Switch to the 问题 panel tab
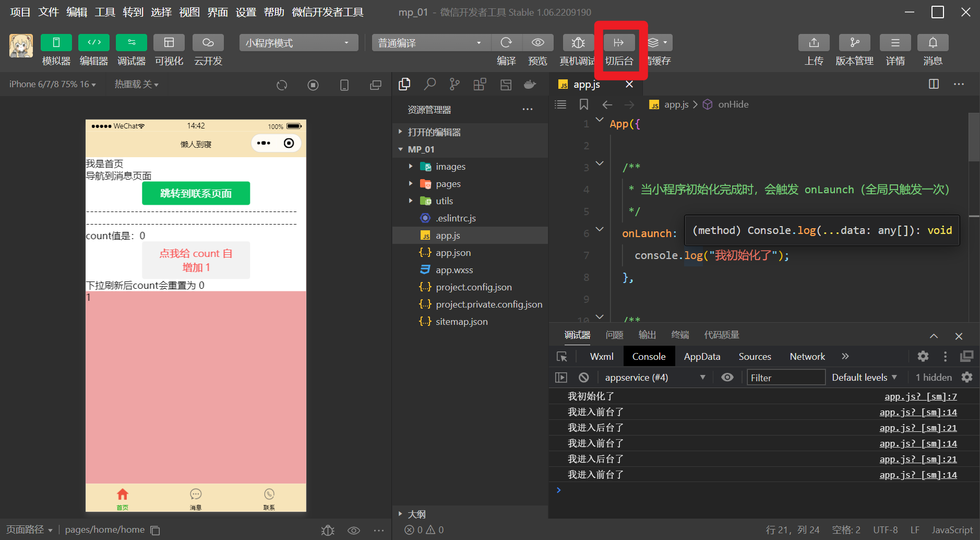 coord(614,335)
